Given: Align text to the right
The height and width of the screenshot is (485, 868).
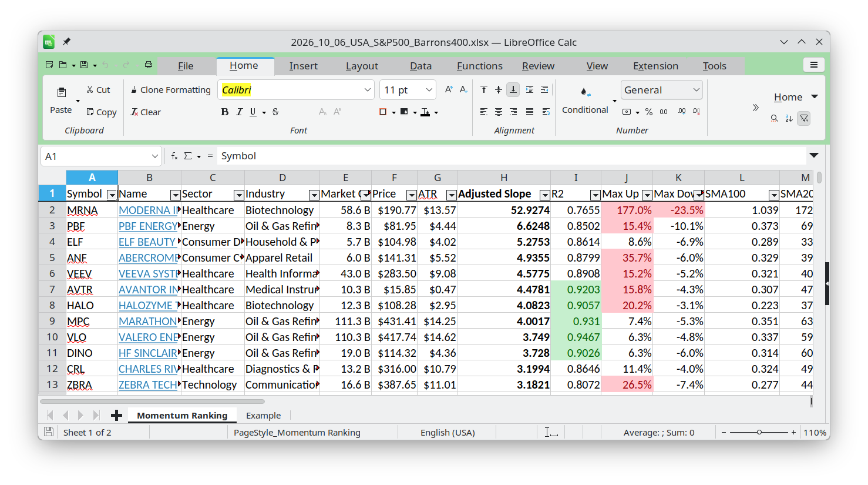Looking at the screenshot, I should coord(513,112).
